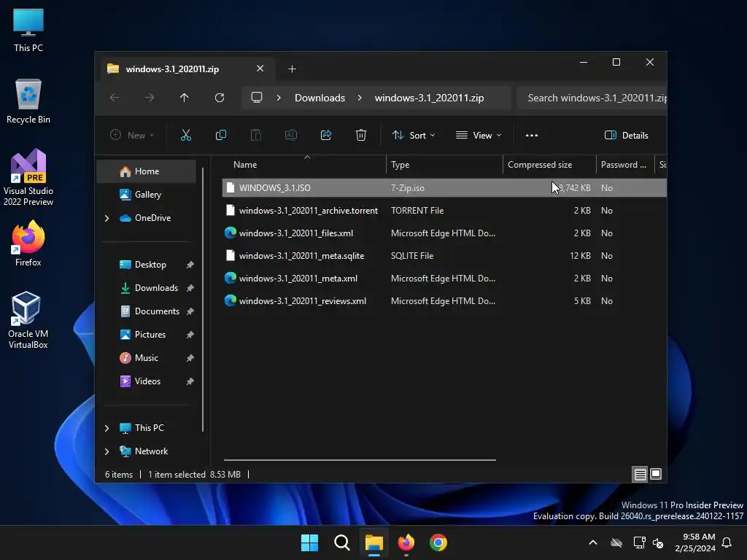Click windows-3.1_202011.zip breadcrumb segment
Viewport: 747px width, 560px height.
pos(429,98)
